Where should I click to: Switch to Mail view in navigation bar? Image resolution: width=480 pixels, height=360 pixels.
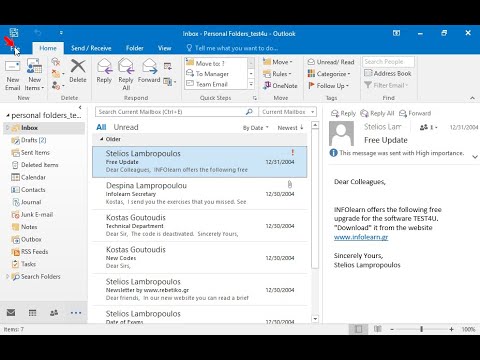pyautogui.click(x=11, y=313)
